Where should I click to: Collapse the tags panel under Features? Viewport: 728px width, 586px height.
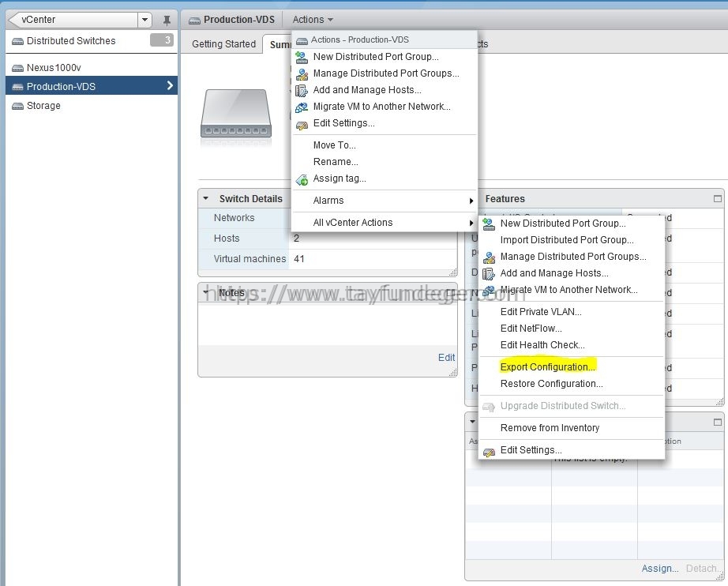472,422
